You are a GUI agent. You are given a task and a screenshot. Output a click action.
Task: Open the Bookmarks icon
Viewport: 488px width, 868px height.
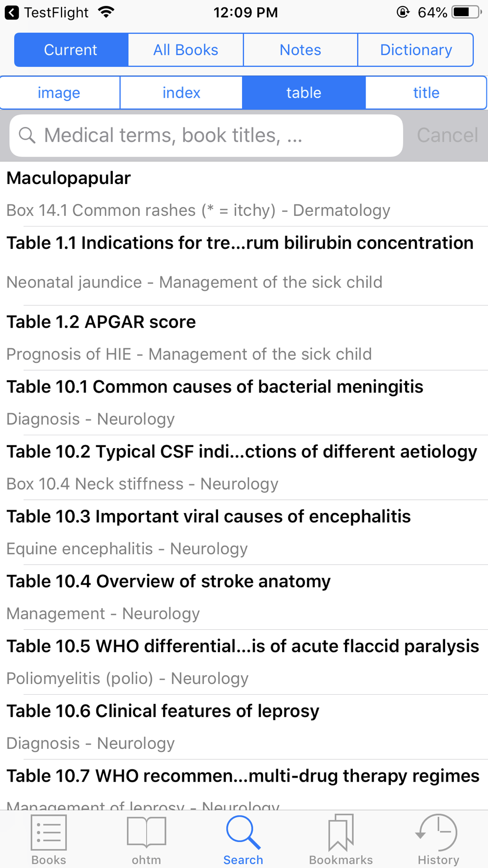pyautogui.click(x=341, y=832)
